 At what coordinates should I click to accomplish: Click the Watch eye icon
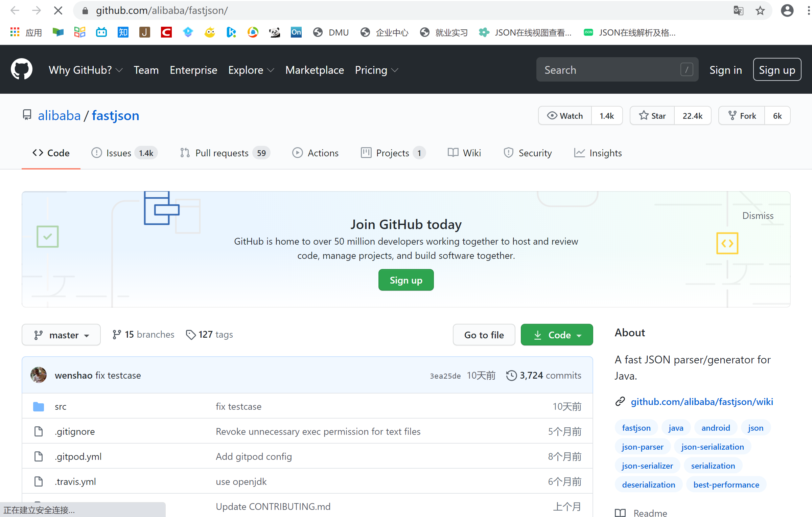(x=551, y=115)
